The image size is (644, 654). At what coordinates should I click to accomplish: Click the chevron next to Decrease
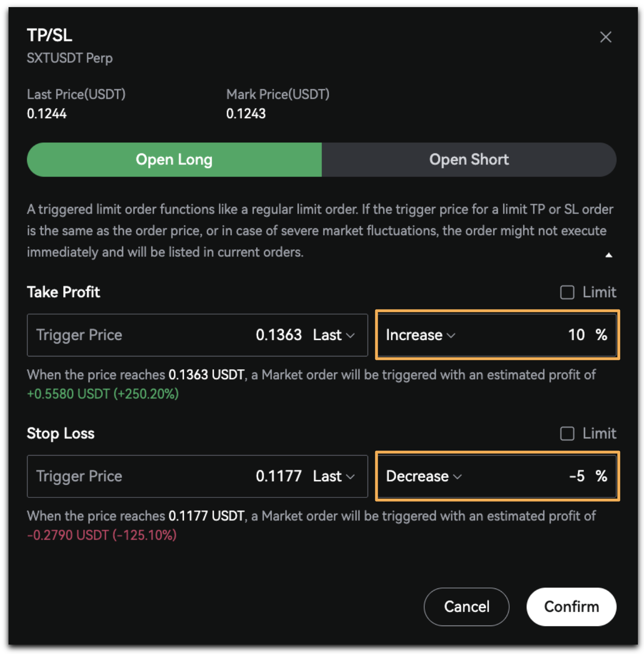point(457,476)
